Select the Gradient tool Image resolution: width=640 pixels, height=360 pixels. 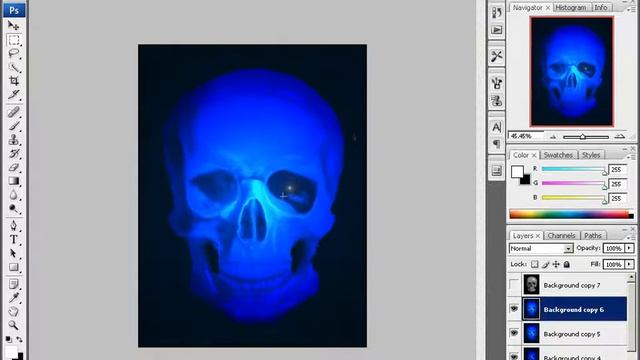(13, 181)
